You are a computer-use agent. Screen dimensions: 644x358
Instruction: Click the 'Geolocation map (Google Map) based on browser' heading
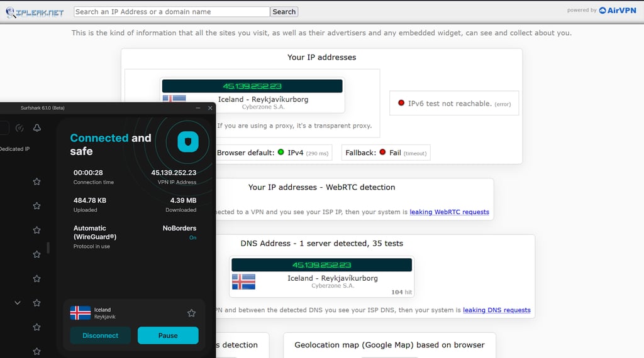389,345
